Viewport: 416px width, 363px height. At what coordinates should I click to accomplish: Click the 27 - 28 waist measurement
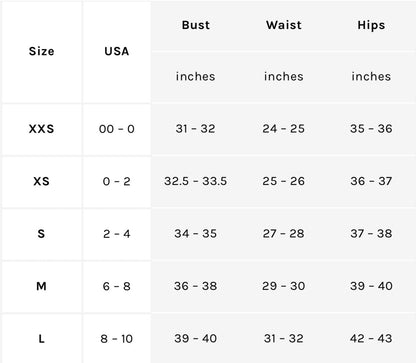click(x=283, y=234)
